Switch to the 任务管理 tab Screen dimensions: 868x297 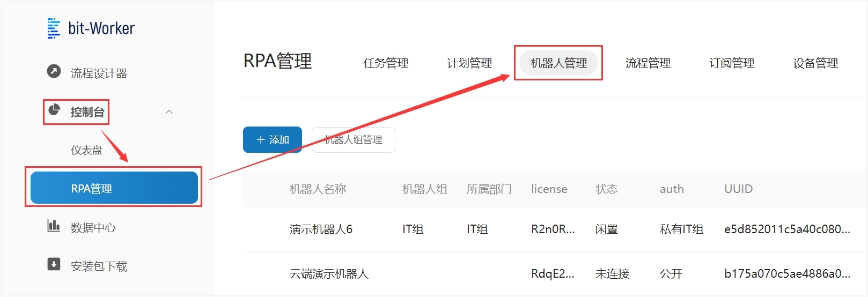pos(386,63)
